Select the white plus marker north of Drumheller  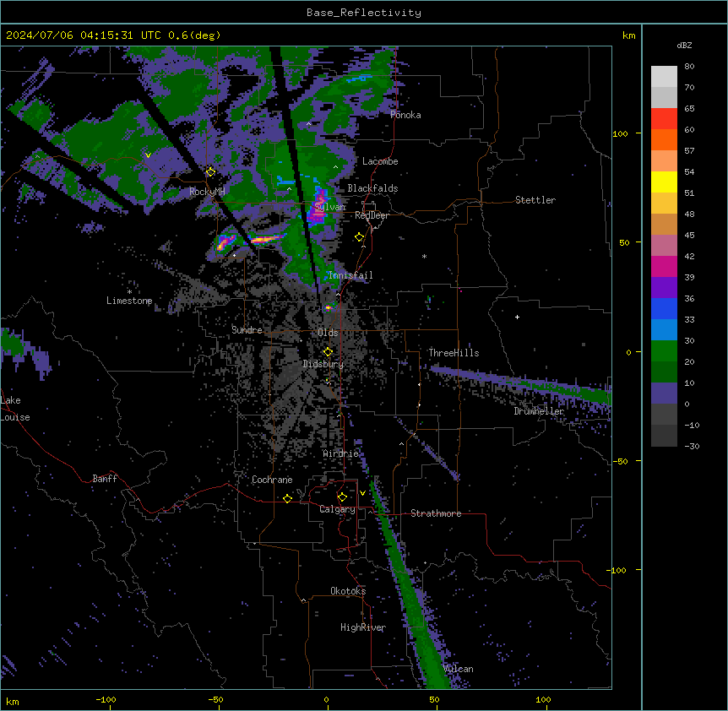[x=517, y=317]
